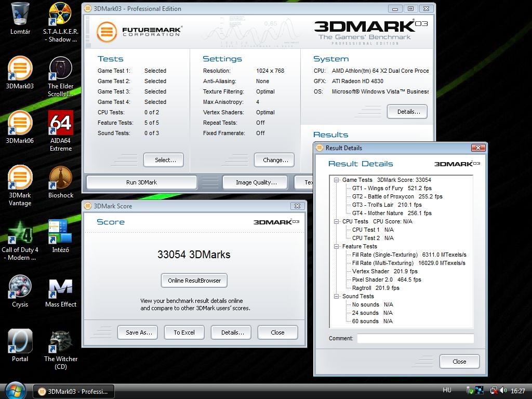Image resolution: width=532 pixels, height=399 pixels.
Task: Click the HU language indicator
Action: (447, 390)
